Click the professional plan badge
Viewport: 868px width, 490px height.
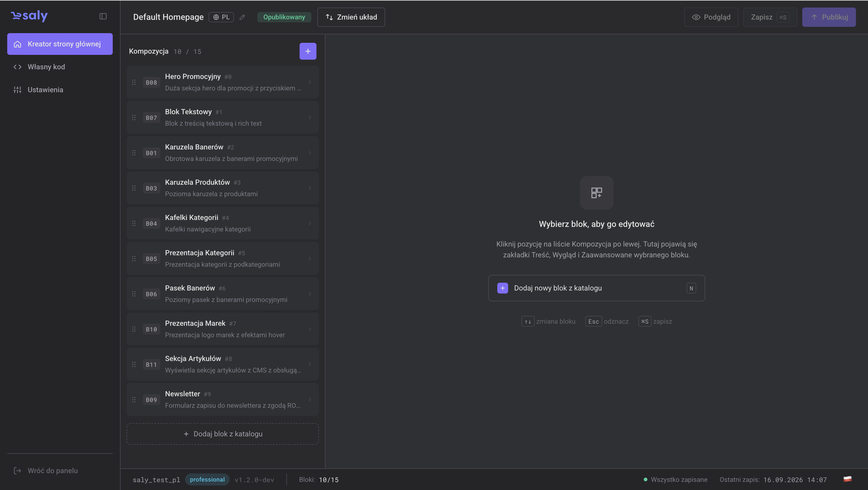[x=207, y=479]
